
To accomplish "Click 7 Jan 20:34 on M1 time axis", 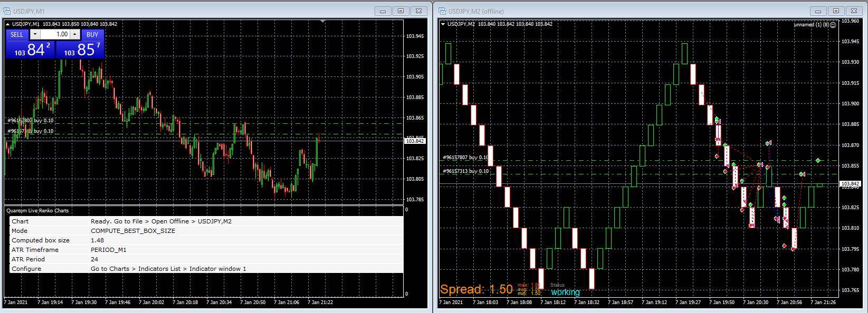I will click(x=219, y=302).
